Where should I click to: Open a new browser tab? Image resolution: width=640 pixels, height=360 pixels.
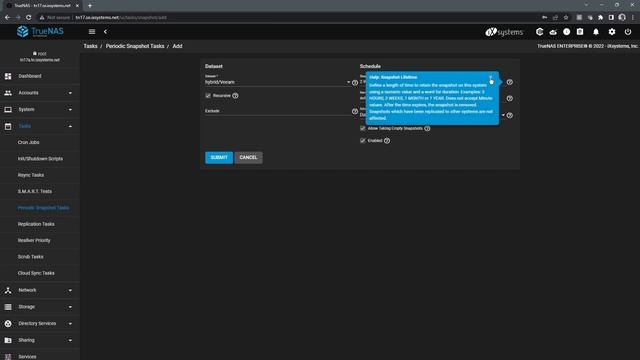[x=90, y=6]
